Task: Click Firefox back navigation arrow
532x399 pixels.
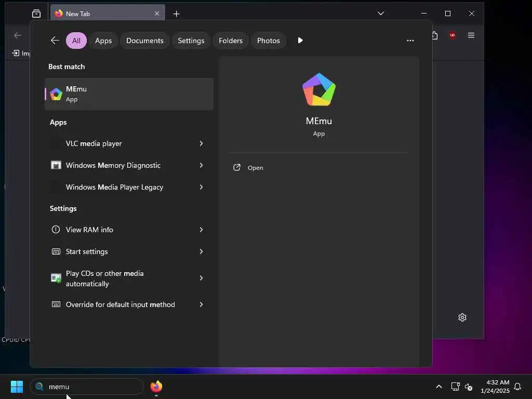Action: pos(18,35)
